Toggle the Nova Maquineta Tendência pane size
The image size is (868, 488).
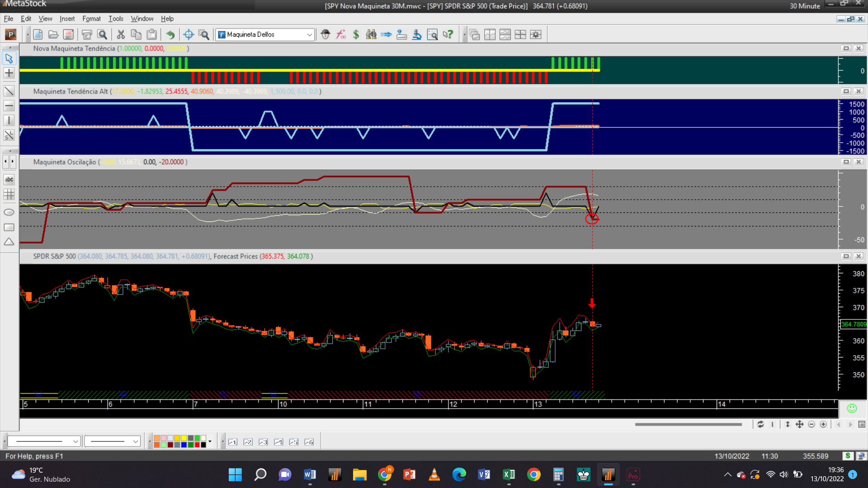click(x=846, y=48)
